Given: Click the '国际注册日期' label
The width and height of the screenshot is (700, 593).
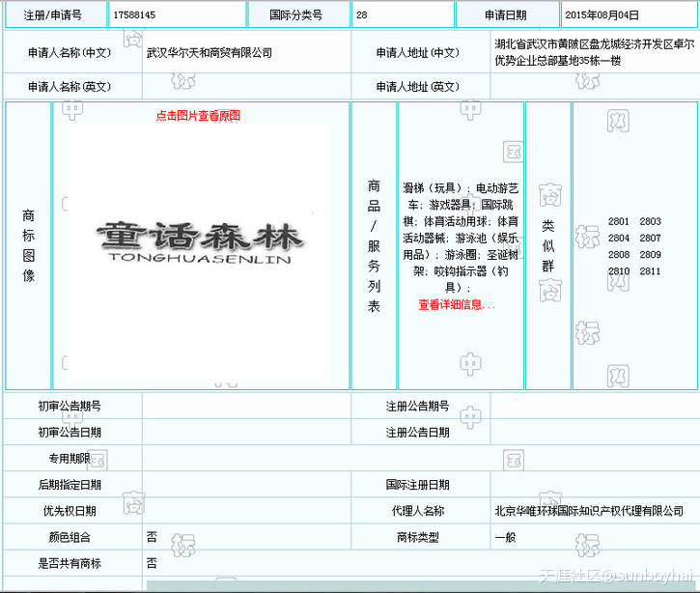Looking at the screenshot, I should [x=418, y=485].
